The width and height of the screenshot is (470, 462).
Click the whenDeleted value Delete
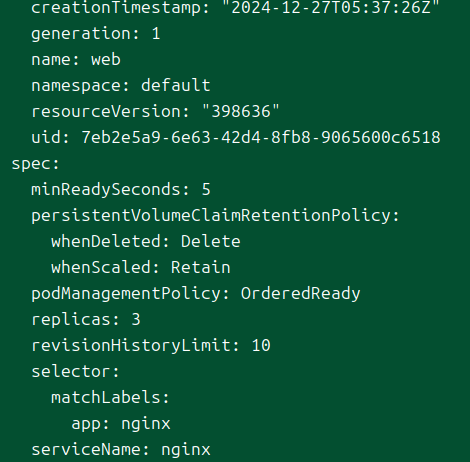click(211, 241)
